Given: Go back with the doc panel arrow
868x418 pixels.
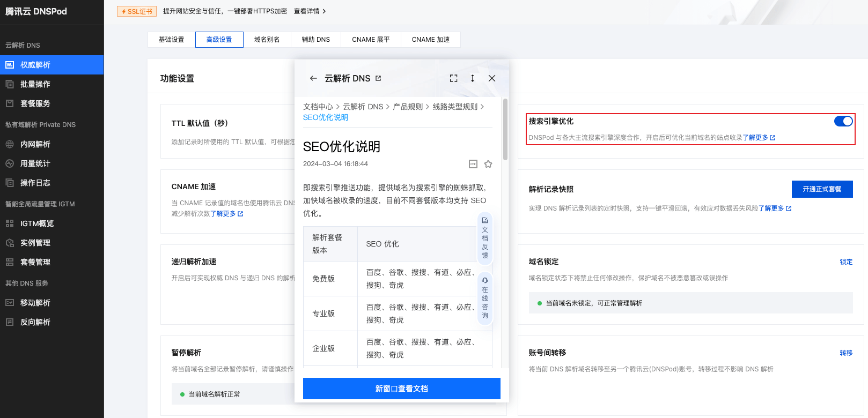Looking at the screenshot, I should (x=313, y=78).
